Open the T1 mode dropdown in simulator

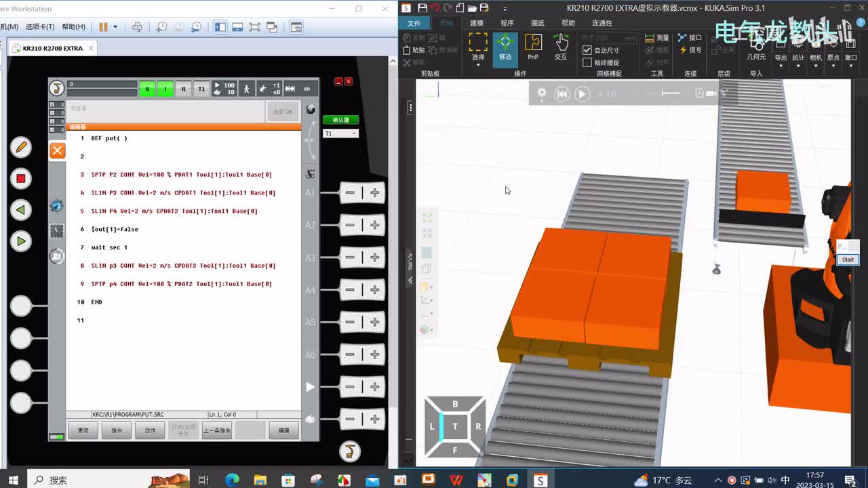pyautogui.click(x=340, y=134)
